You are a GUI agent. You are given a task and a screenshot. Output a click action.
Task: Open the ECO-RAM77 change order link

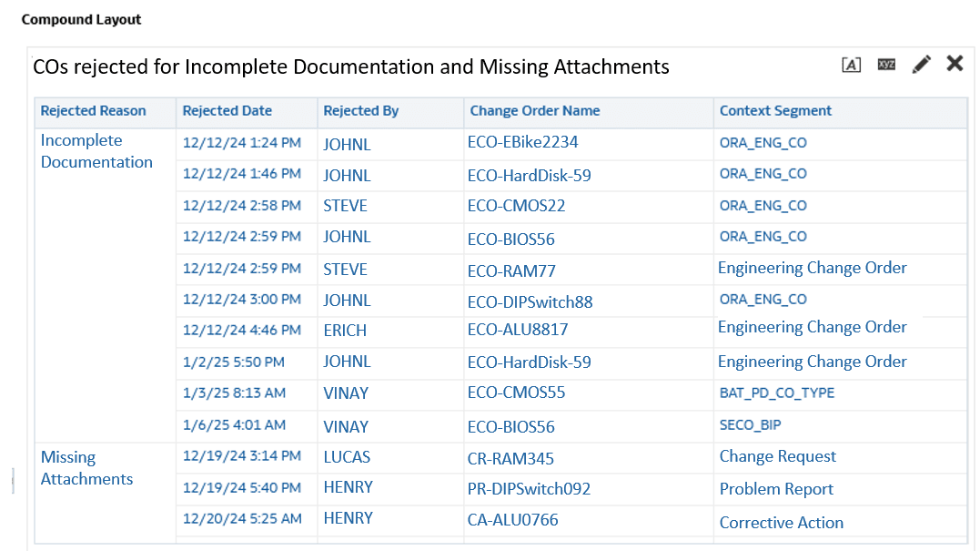pos(510,270)
